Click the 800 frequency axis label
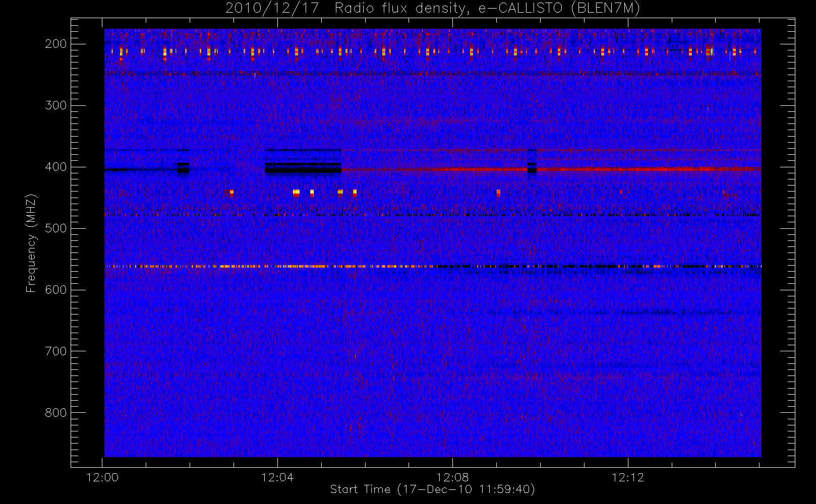Viewport: 816px width, 504px height. tap(56, 413)
